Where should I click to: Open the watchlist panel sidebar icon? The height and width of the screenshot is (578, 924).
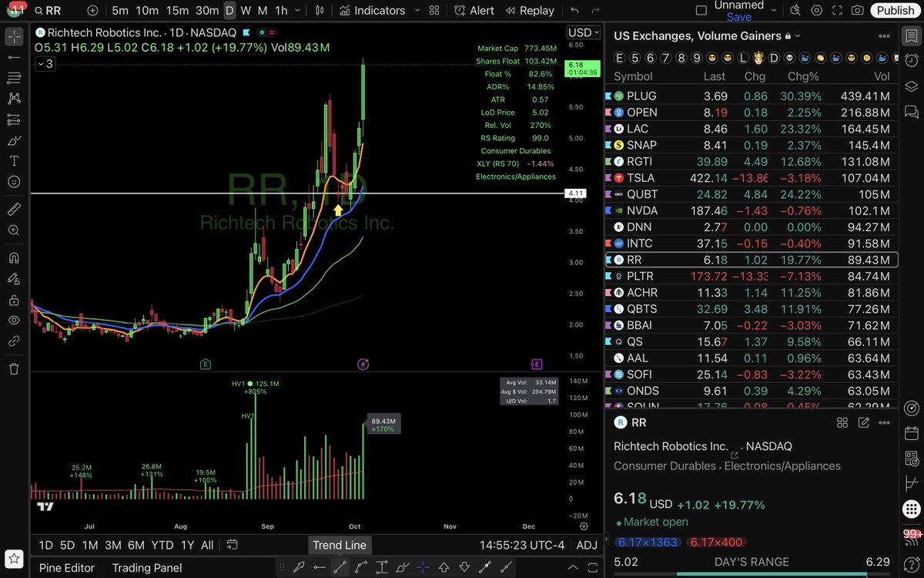911,36
